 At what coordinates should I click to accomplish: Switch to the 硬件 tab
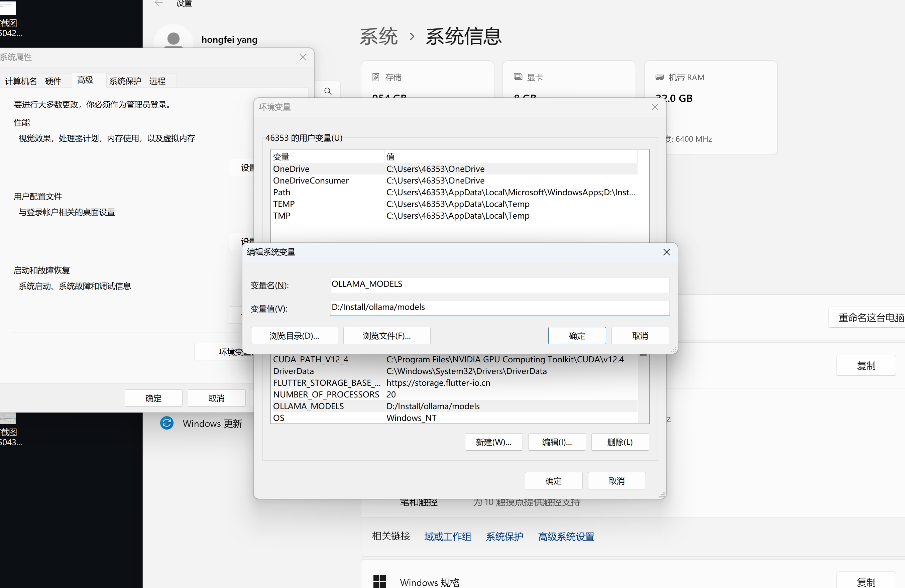tap(53, 81)
